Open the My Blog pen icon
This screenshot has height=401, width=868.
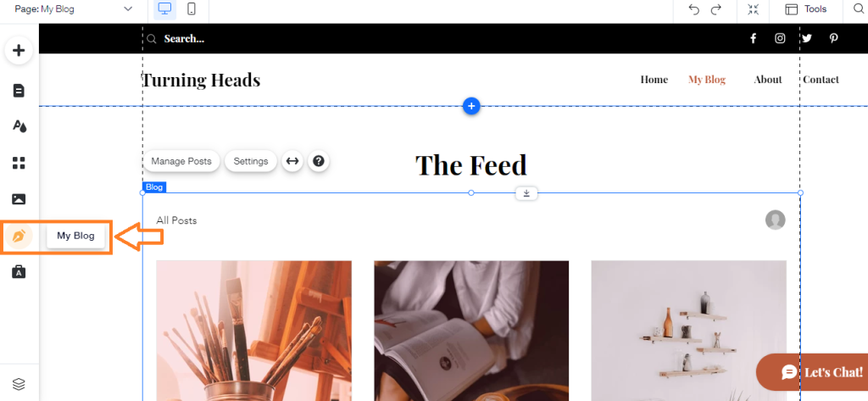coord(19,237)
